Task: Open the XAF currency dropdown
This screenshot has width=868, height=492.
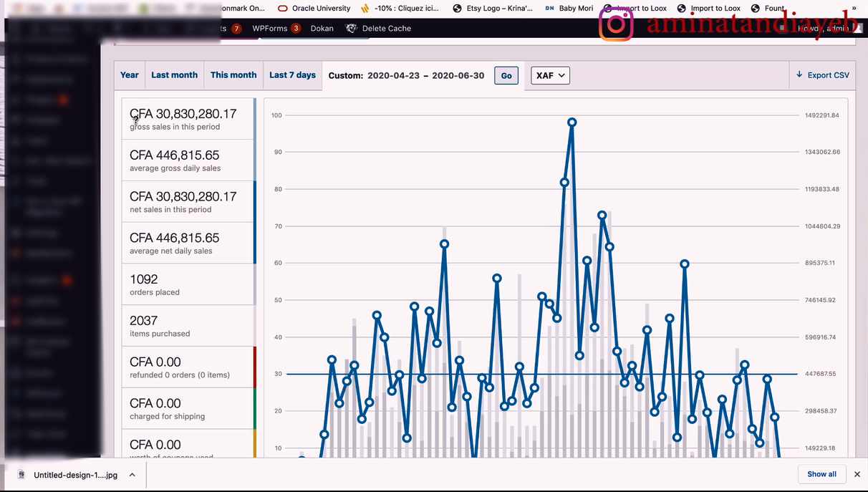Action: [550, 75]
